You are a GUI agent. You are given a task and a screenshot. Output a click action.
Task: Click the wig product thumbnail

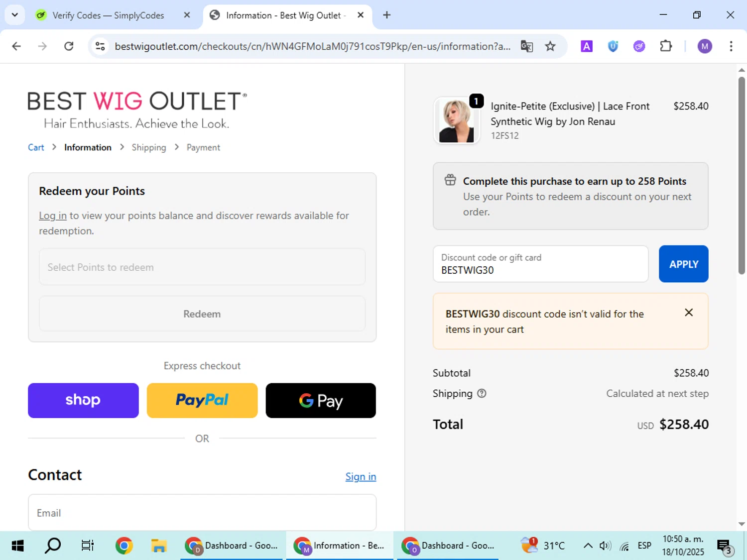tap(457, 120)
